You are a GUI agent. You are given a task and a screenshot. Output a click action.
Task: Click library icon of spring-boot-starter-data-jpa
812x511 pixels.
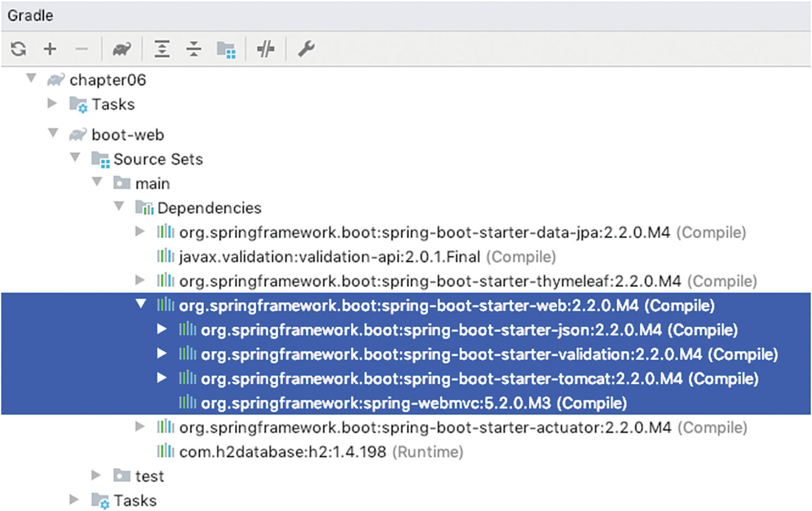(166, 232)
